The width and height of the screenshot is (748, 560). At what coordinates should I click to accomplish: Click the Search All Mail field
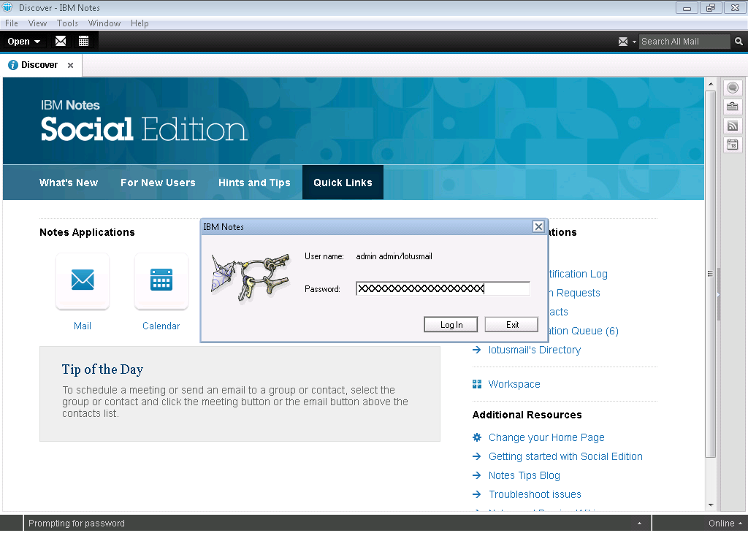point(684,42)
